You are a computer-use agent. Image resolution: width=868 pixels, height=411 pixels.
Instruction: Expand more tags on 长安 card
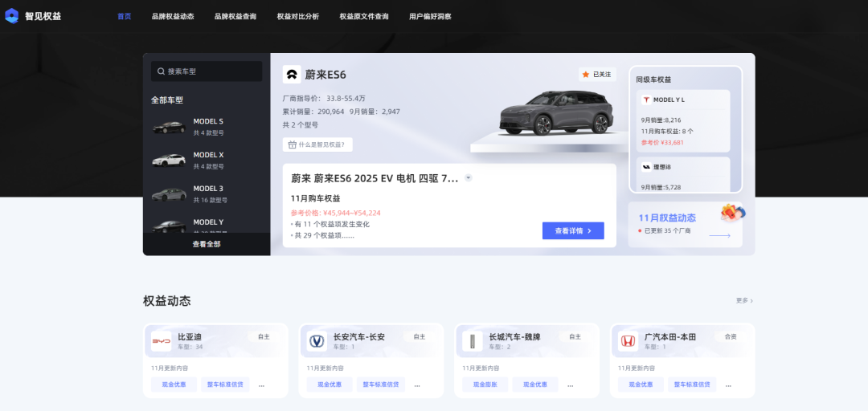click(417, 385)
